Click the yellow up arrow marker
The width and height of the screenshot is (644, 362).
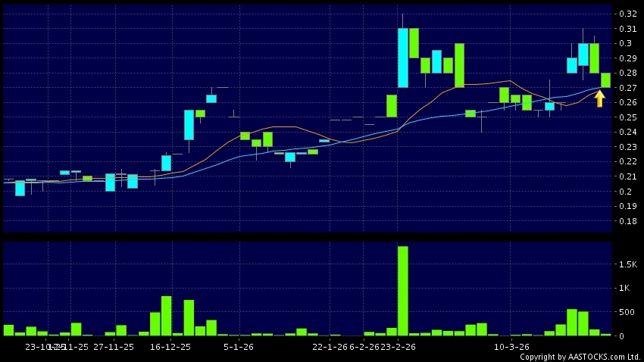[x=599, y=98]
